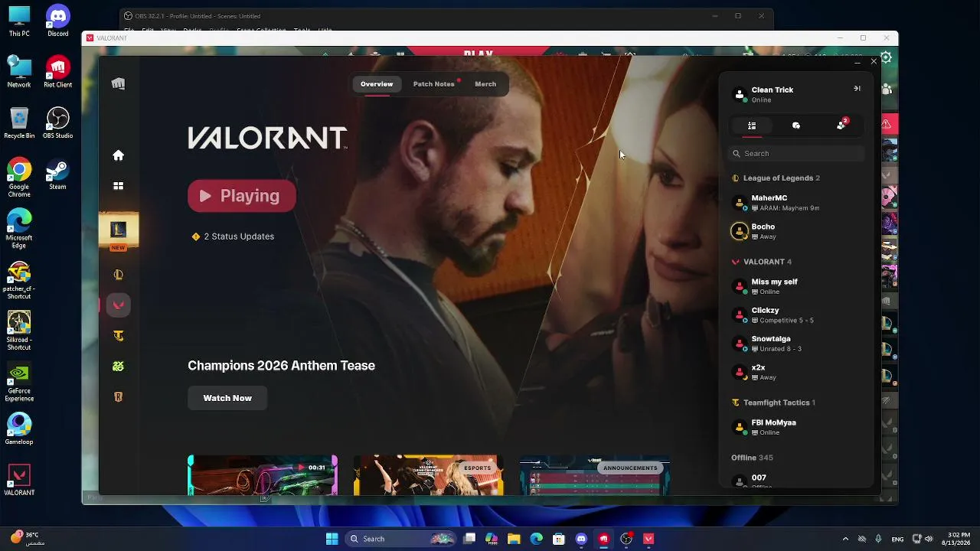The width and height of the screenshot is (980, 551).
Task: Go to the Riot Client home icon
Action: tap(118, 155)
